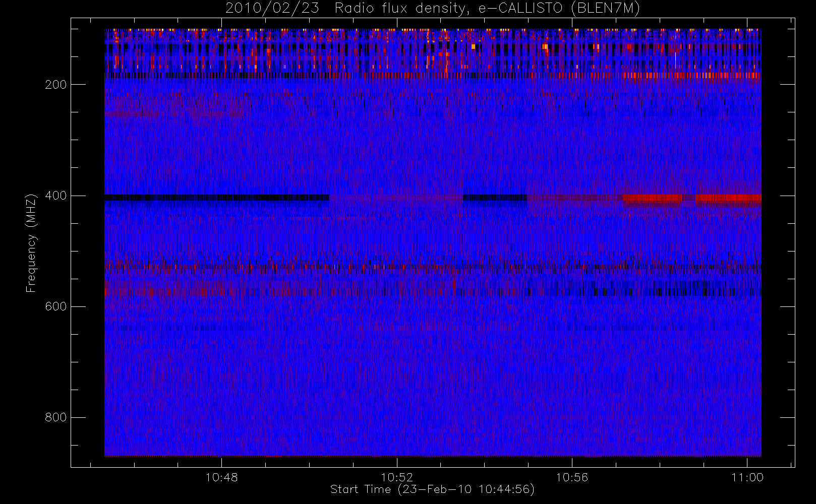This screenshot has height=504, width=816.
Task: Click the '10:52' time tick label
Action: click(397, 477)
